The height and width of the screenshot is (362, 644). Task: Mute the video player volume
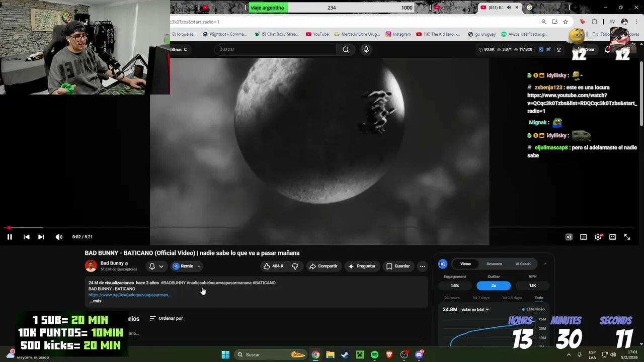point(59,237)
